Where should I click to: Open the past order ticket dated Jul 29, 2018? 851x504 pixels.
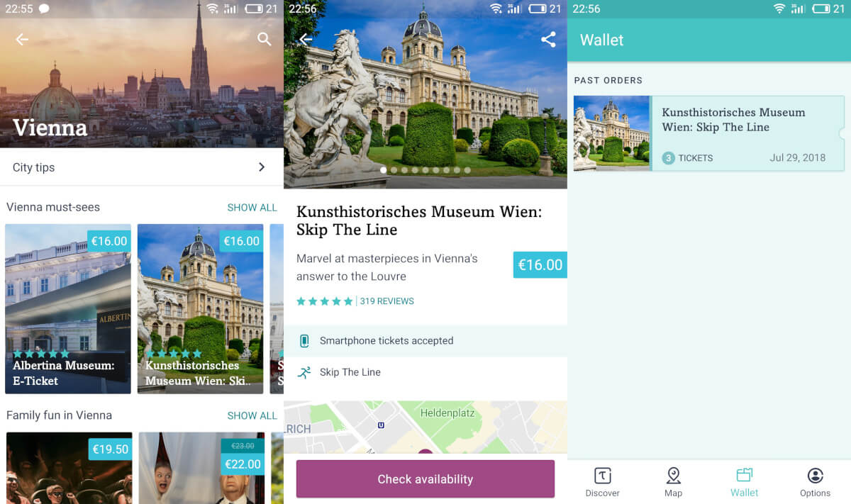[708, 133]
